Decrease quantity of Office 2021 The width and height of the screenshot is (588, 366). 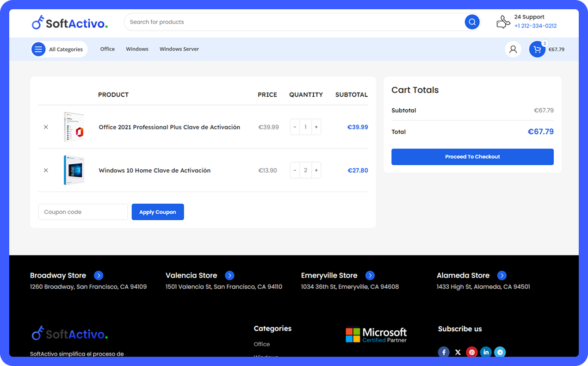295,127
